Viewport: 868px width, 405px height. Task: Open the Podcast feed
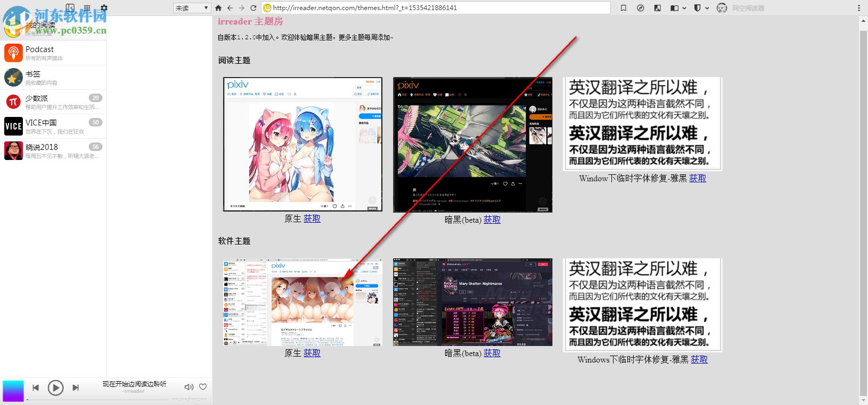coord(53,53)
